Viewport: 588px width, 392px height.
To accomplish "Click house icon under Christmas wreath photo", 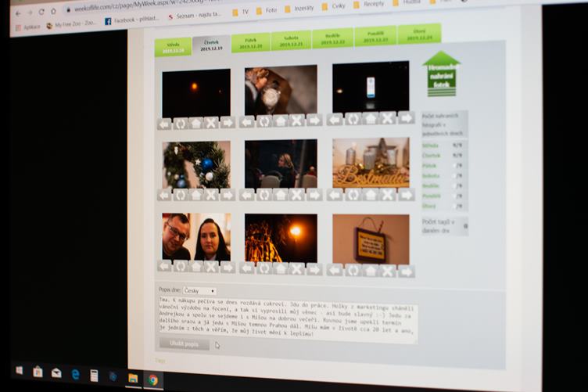I will coord(195,195).
